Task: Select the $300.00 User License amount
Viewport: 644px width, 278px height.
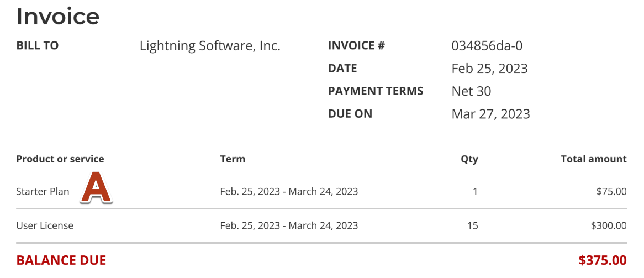Action: 609,225
